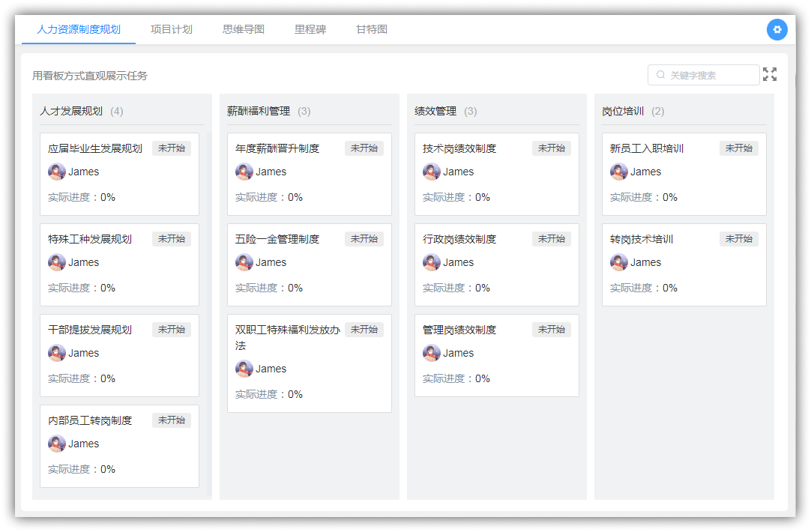This screenshot has height=532, width=811.
Task: Click James avatar on 应届毕业生发展规划 card
Action: click(x=57, y=172)
